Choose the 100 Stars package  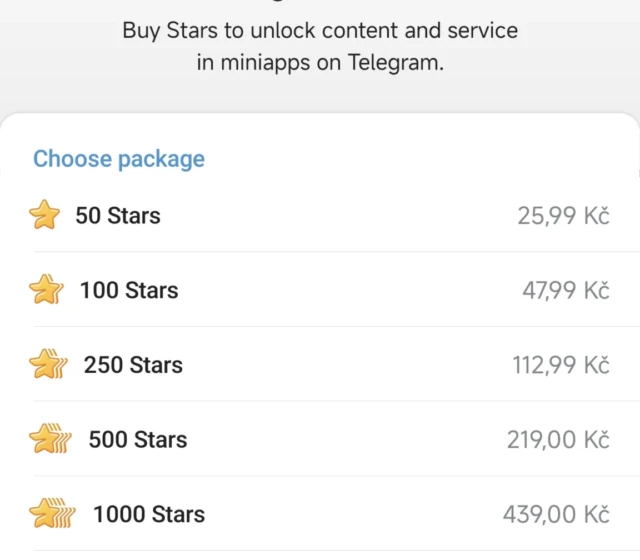(129, 290)
